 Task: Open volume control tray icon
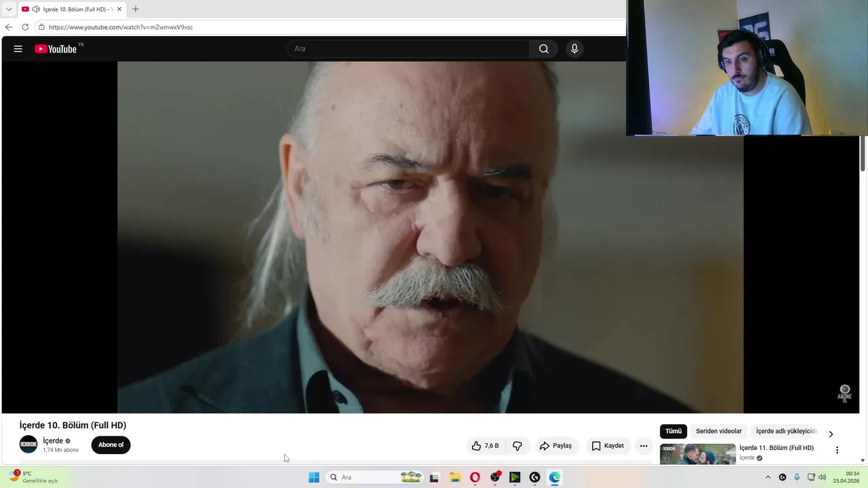click(x=823, y=477)
